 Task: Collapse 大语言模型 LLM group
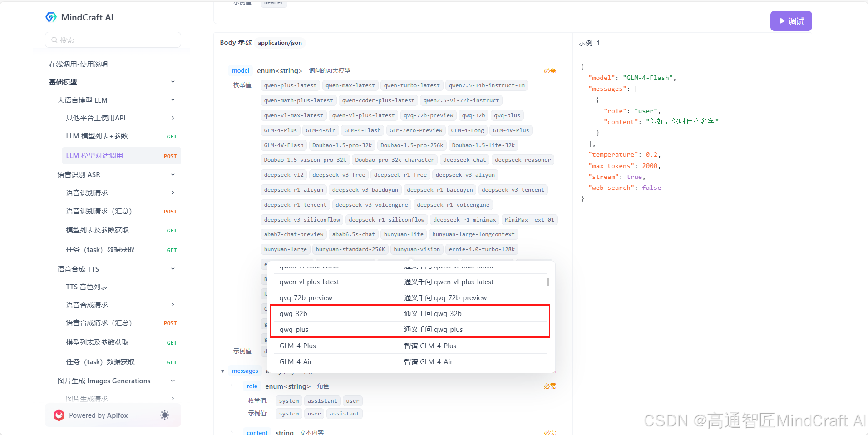click(x=173, y=100)
